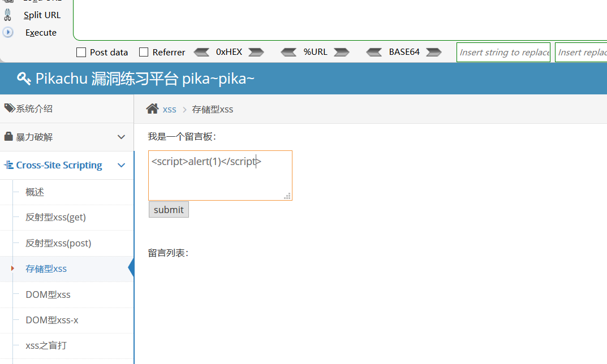Click the 0xHEX encoding label
This screenshot has height=364, width=607.
[x=229, y=52]
